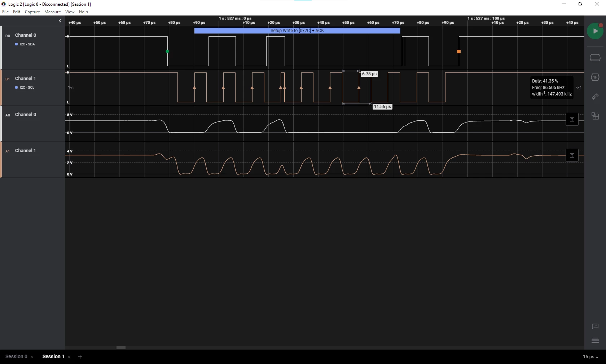The height and width of the screenshot is (364, 606).
Task: Select the Setup Write to [0x2C] + ACK frame
Action: [297, 31]
